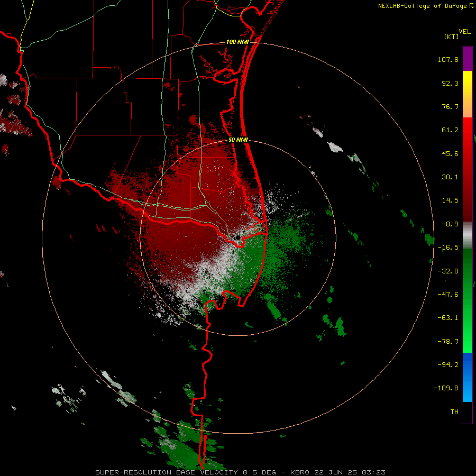Click the '50 NMI' range ring label
The image size is (476, 476).
[x=238, y=140]
